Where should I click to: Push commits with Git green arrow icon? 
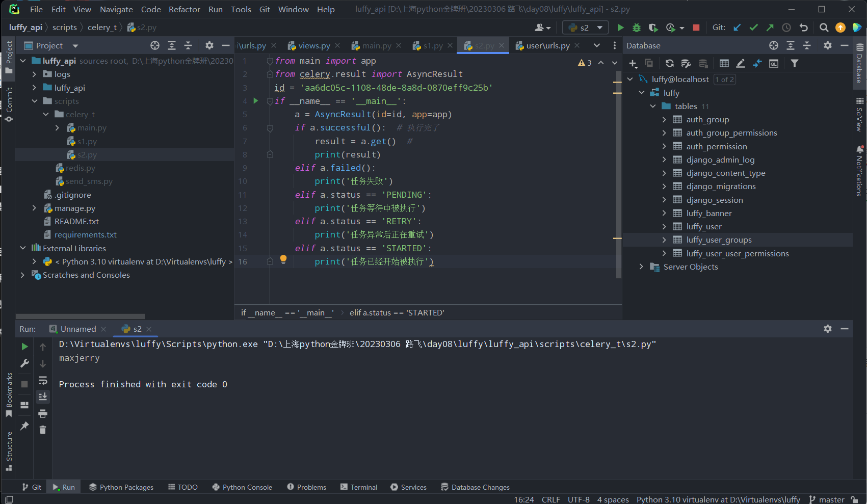click(x=770, y=28)
